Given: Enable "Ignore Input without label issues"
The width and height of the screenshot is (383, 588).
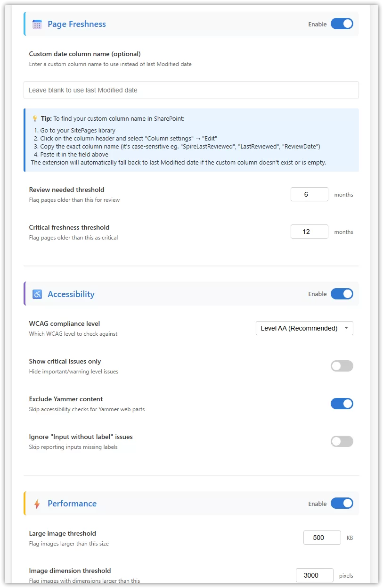Looking at the screenshot, I should [x=342, y=441].
